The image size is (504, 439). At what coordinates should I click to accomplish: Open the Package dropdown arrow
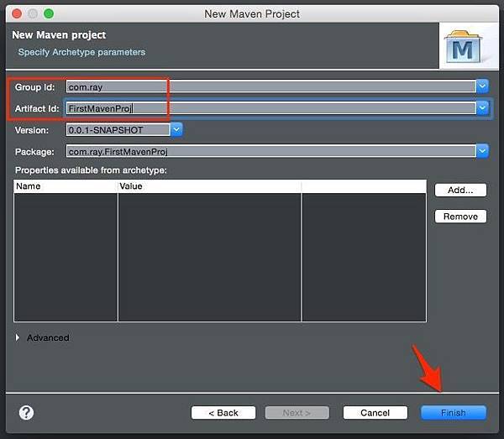click(482, 151)
